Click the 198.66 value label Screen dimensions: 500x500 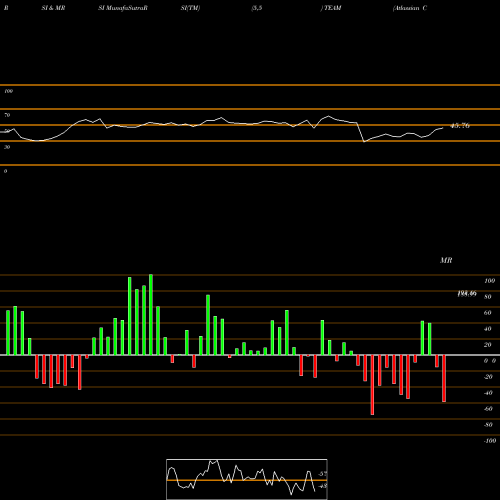pyautogui.click(x=467, y=294)
